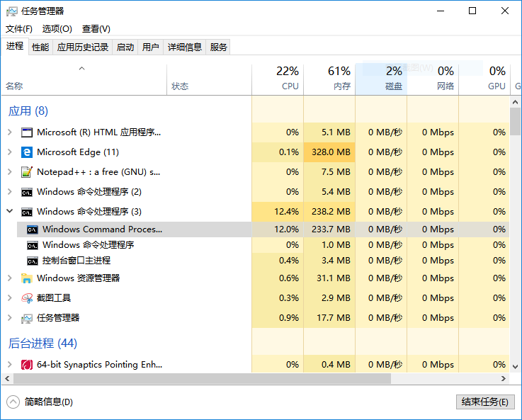The image size is (522, 420).
Task: Switch to the 用户 tab
Action: point(150,47)
